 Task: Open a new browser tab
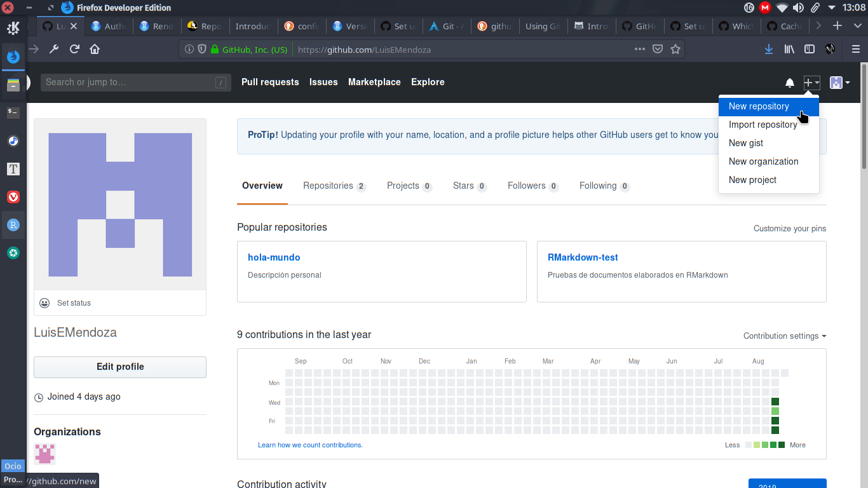pos(838,26)
